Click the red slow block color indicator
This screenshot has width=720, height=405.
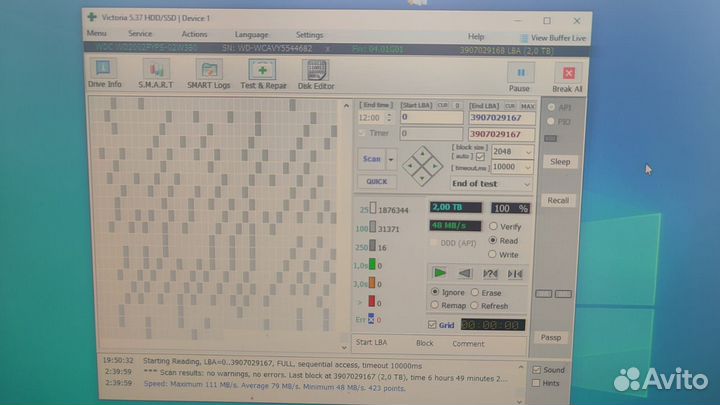(371, 301)
